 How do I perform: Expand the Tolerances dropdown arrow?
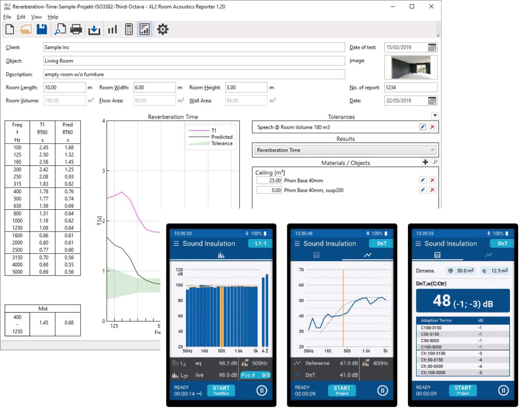point(435,116)
